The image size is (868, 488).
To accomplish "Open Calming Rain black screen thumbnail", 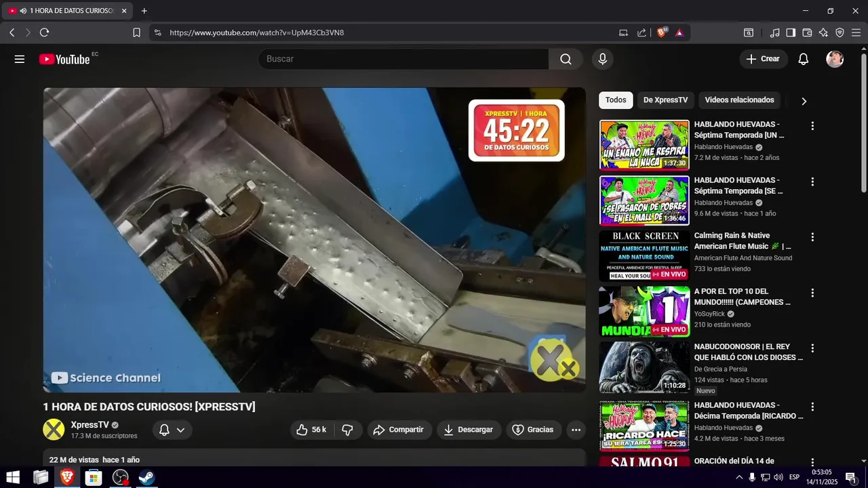I will (644, 256).
